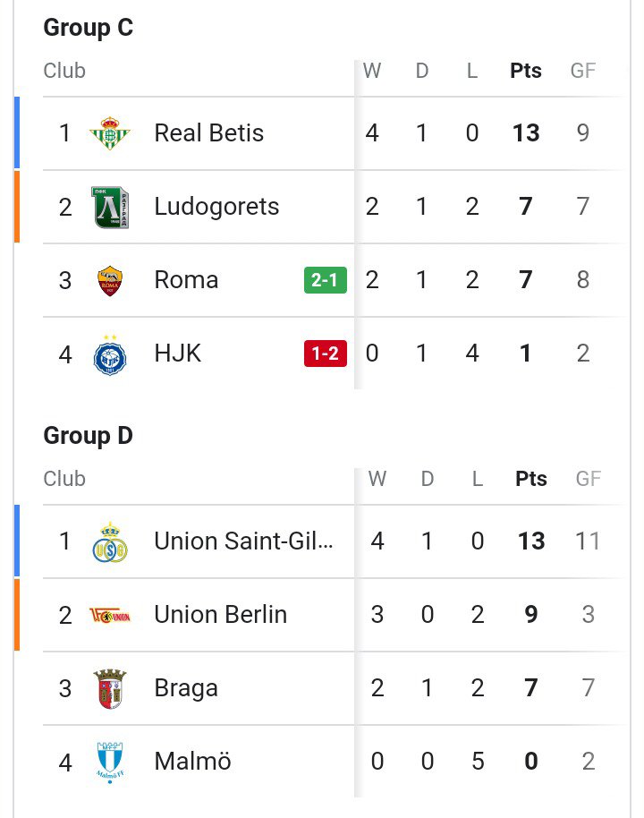
Task: Click the Ludogorets club crest
Action: click(109, 207)
